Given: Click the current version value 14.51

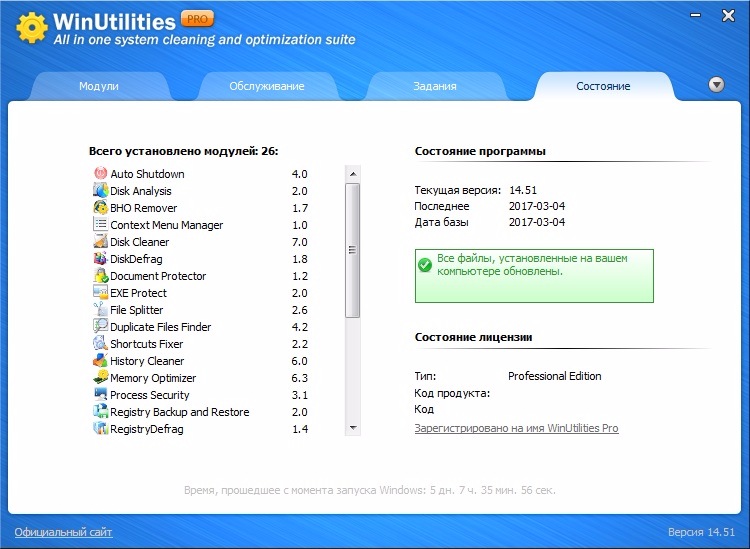Looking at the screenshot, I should point(523,190).
